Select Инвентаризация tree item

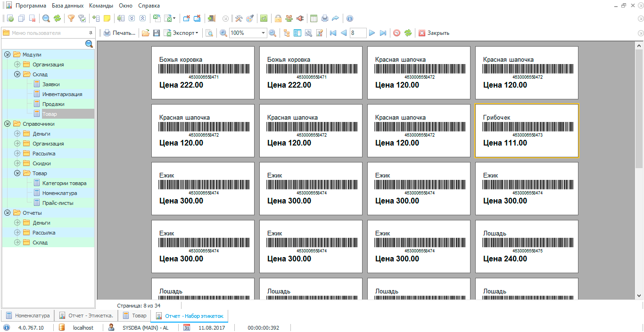click(62, 94)
